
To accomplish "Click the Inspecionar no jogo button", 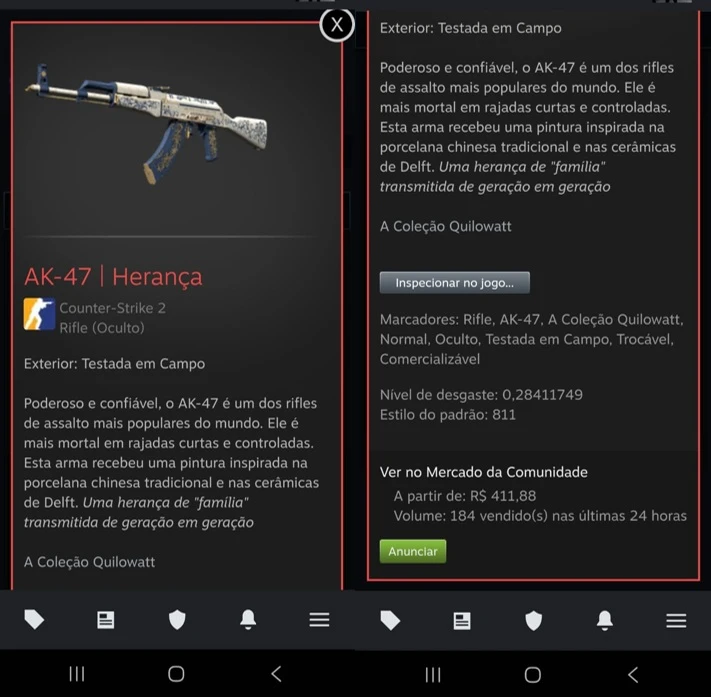I will [454, 283].
